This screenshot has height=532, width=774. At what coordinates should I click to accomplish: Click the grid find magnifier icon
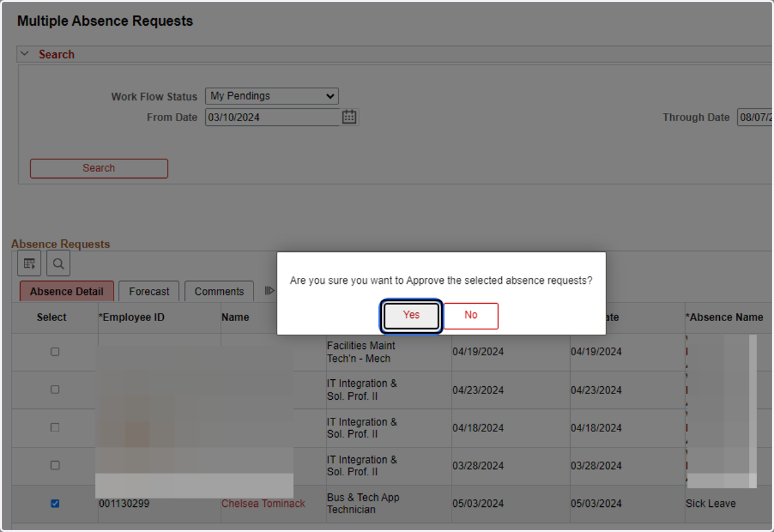point(58,263)
